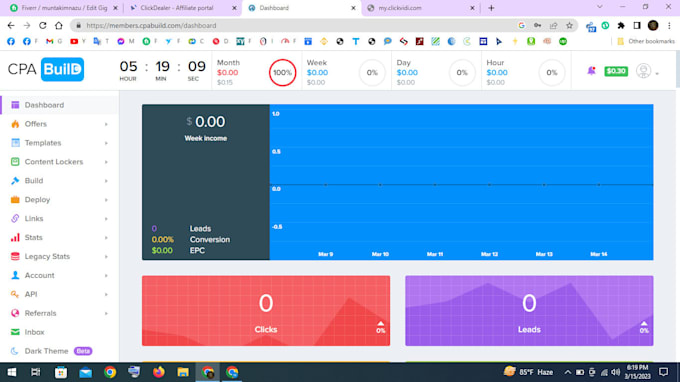The height and width of the screenshot is (382, 680).
Task: Click the browser back arrow
Action: [11, 26]
